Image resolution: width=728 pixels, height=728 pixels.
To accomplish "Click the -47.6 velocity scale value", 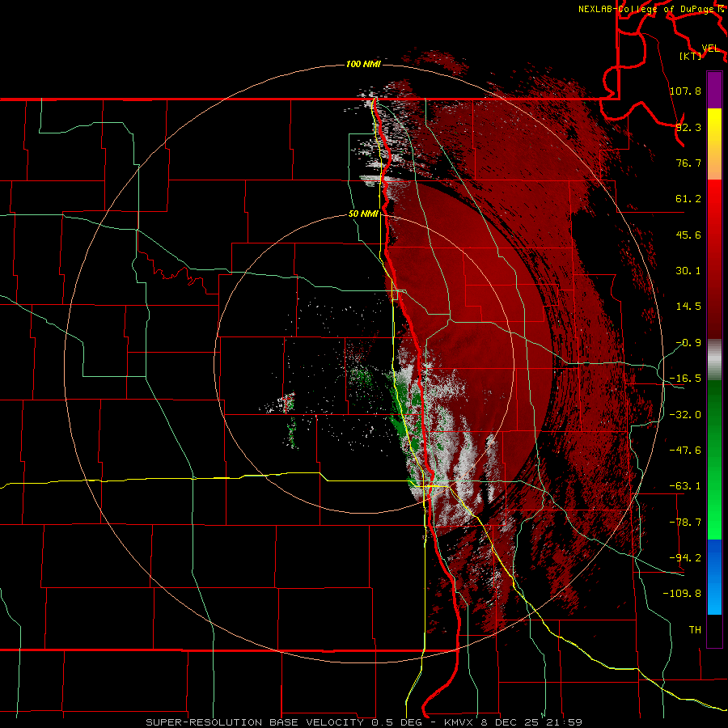I will (x=685, y=451).
